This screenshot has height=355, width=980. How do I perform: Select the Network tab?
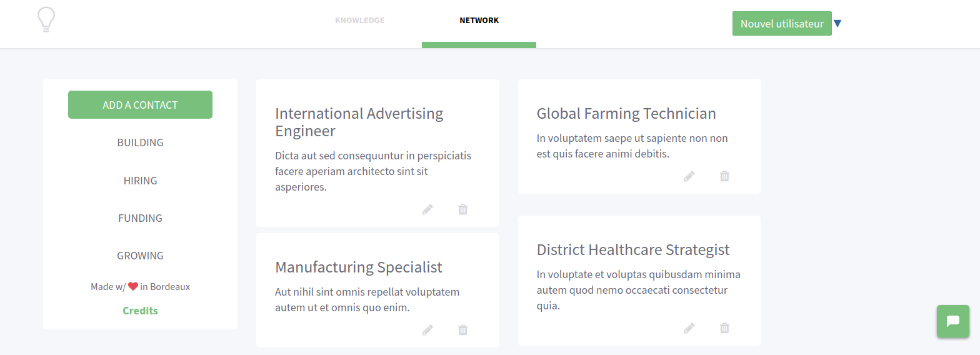479,21
